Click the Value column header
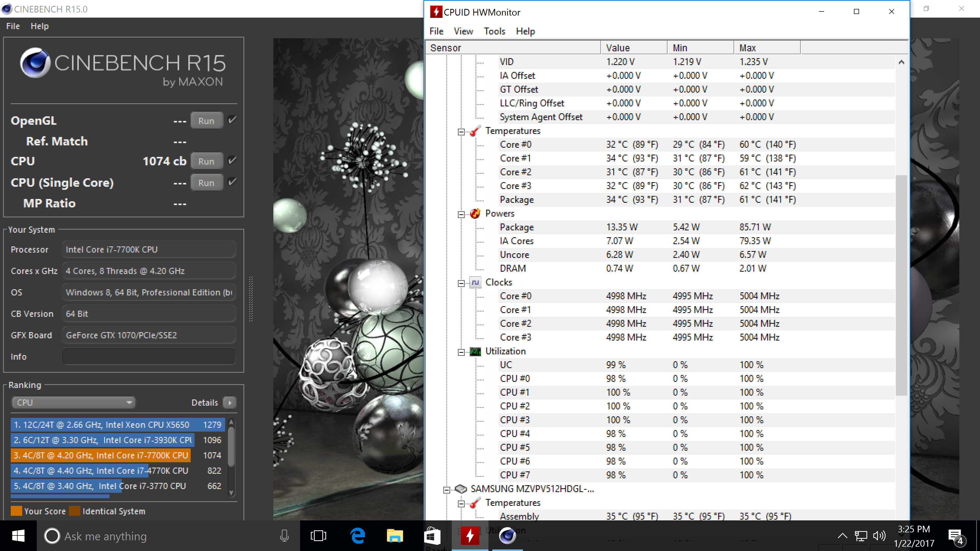 pyautogui.click(x=634, y=48)
